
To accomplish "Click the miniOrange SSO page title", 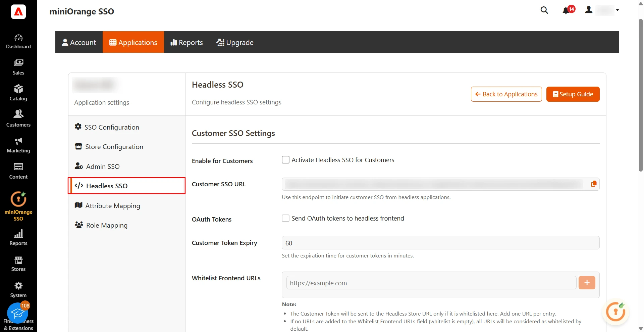I will (82, 11).
